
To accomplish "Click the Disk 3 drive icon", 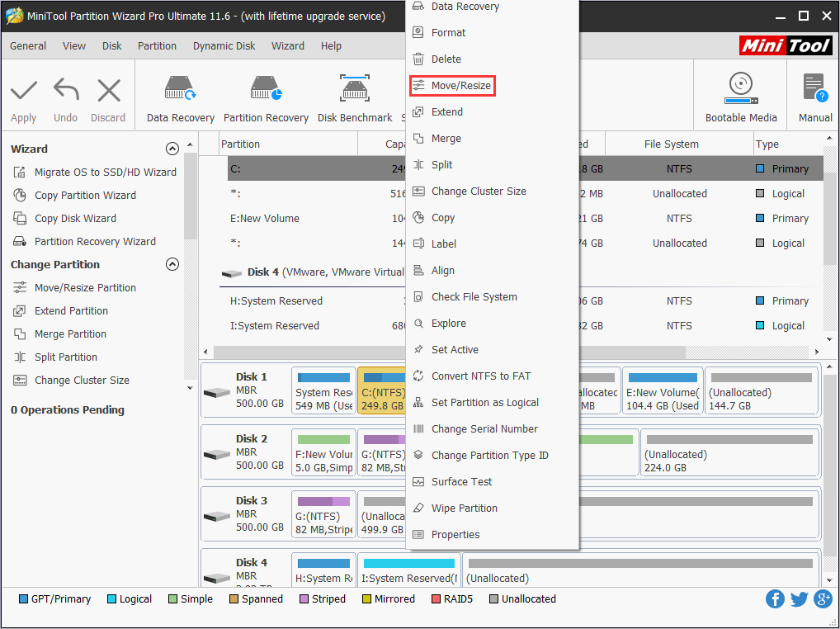I will click(x=217, y=517).
